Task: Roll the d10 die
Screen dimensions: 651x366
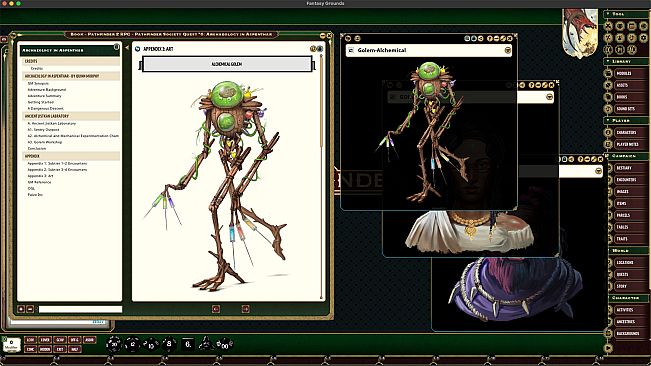Action: 151,344
